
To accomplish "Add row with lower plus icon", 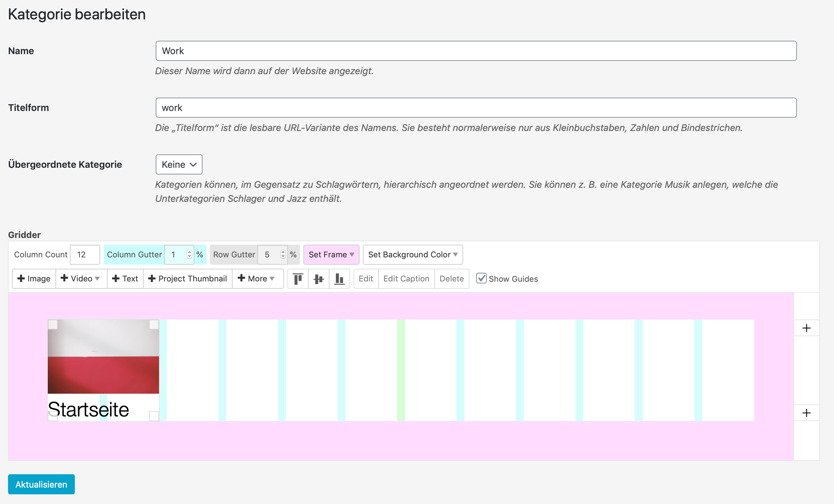I will (x=806, y=413).
